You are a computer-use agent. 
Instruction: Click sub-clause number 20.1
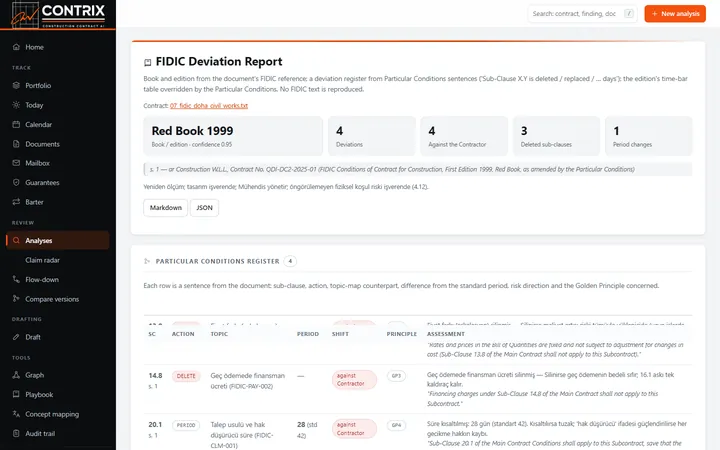click(155, 425)
